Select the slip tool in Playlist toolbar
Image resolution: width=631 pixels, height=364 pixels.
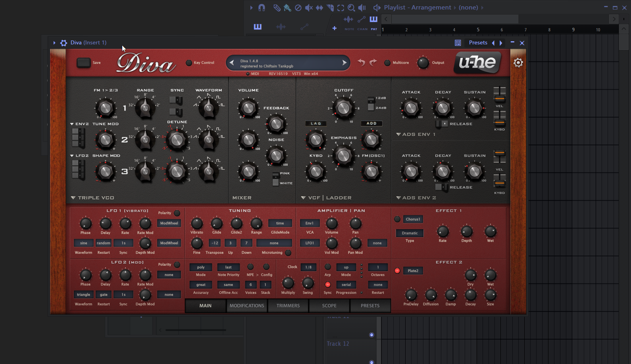click(x=319, y=8)
